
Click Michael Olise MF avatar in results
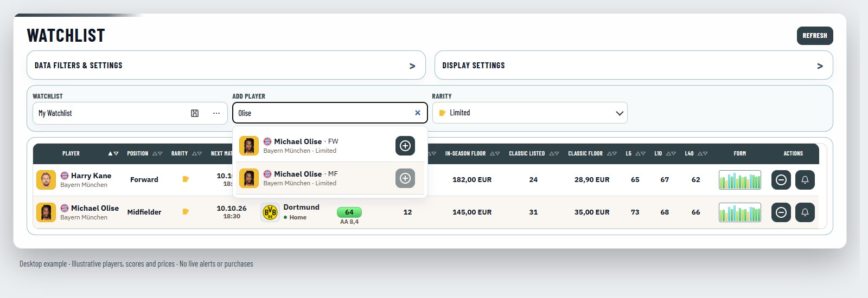click(249, 178)
